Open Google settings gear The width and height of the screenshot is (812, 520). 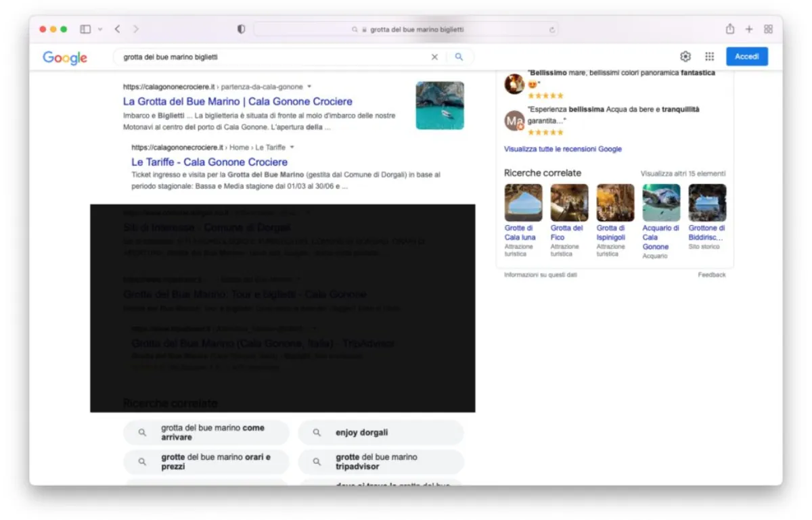click(685, 56)
